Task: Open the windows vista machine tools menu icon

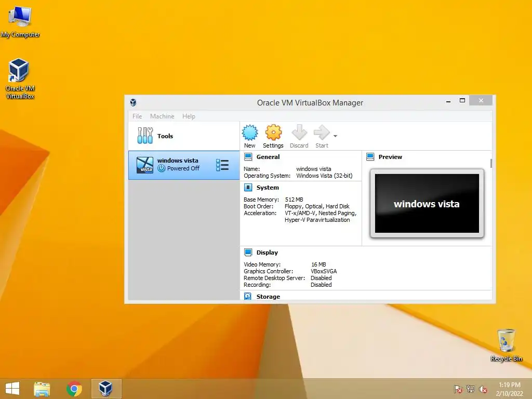Action: [x=222, y=165]
